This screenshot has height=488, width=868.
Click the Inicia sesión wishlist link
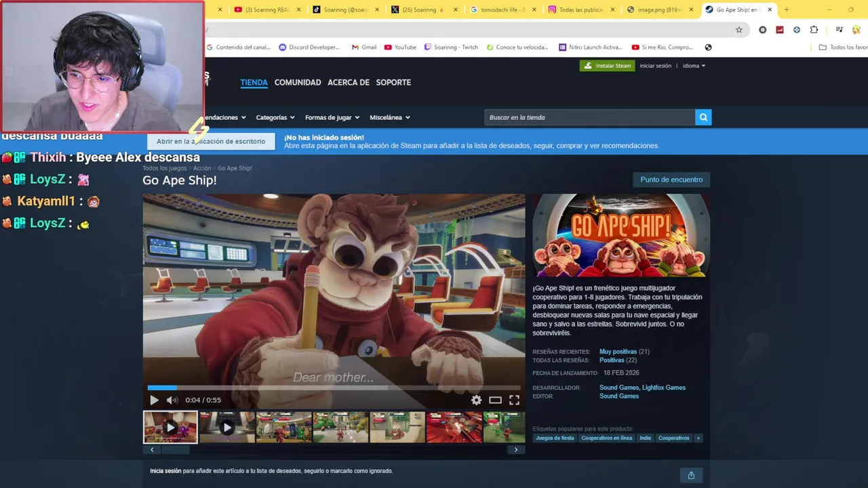pos(165,471)
